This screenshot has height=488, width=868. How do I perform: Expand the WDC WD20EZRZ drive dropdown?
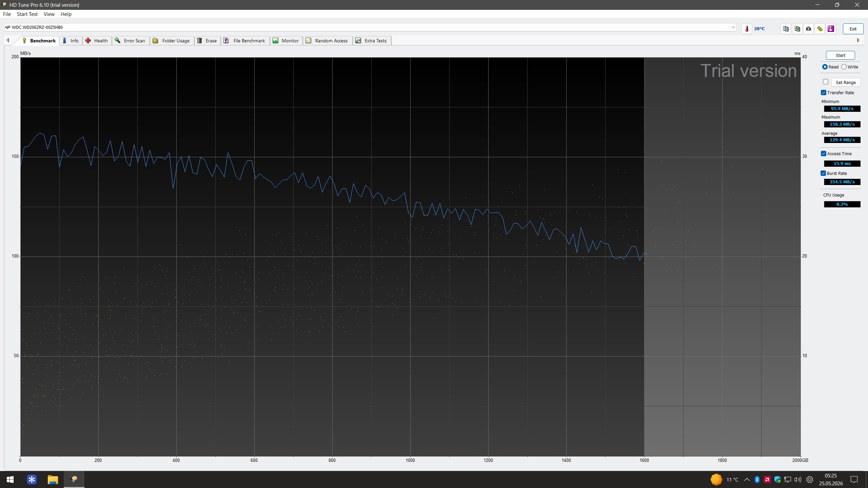[x=733, y=27]
